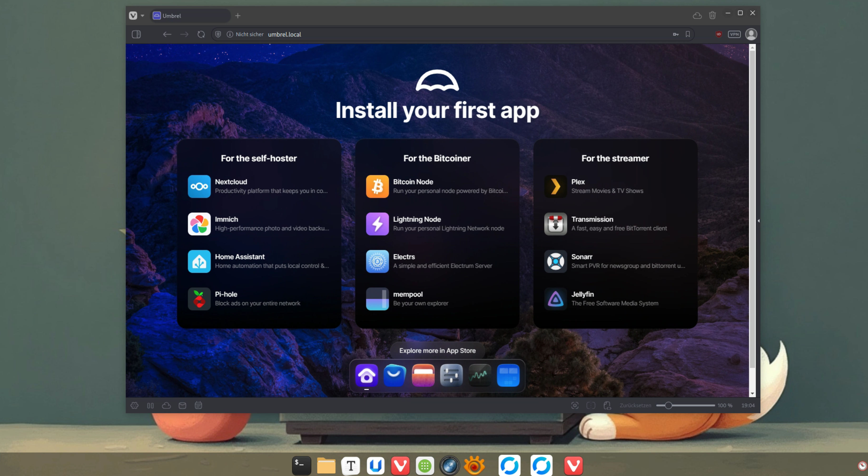The height and width of the screenshot is (476, 868).
Task: Open the Plex app icon
Action: pos(556,186)
